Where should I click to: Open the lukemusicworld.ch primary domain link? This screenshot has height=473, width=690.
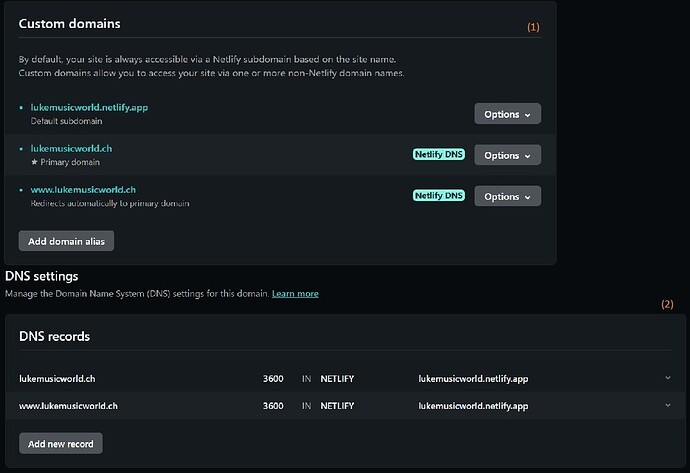pyautogui.click(x=71, y=149)
